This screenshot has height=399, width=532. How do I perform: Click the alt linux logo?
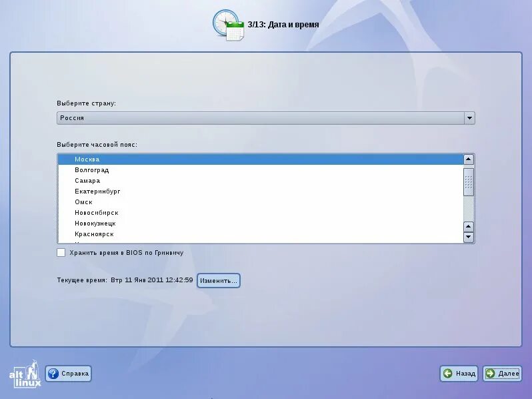pos(25,374)
